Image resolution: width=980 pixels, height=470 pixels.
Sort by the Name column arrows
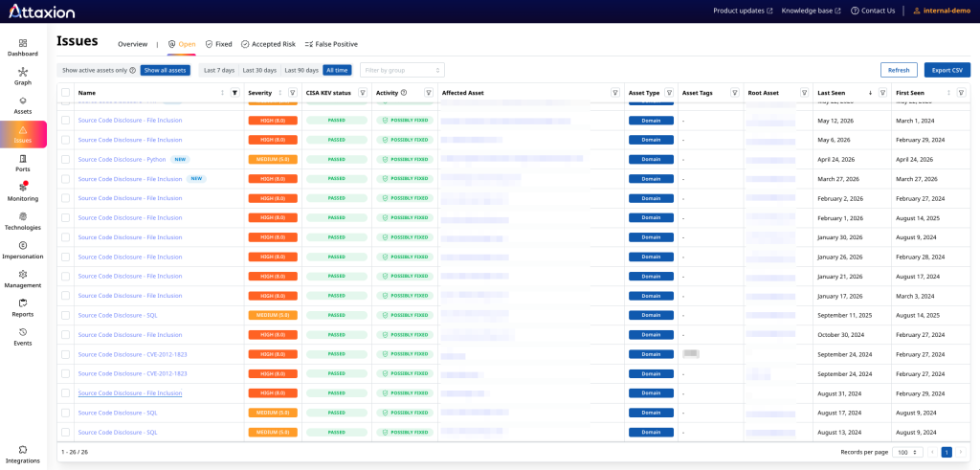coord(222,93)
